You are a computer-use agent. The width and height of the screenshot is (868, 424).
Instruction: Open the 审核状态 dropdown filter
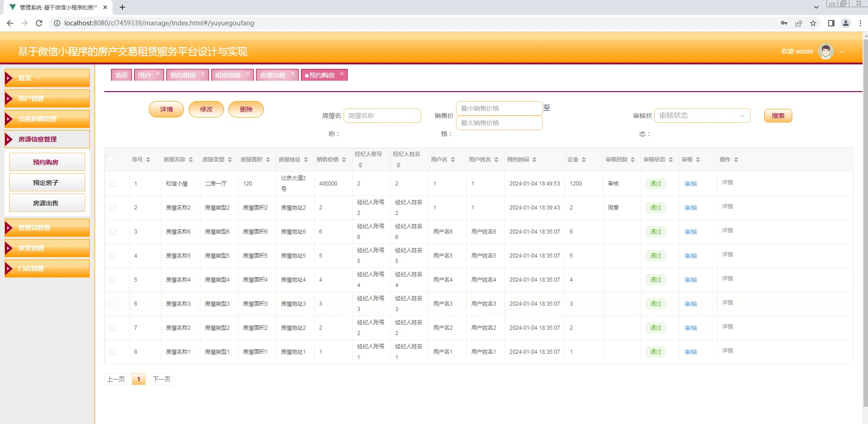pyautogui.click(x=702, y=116)
